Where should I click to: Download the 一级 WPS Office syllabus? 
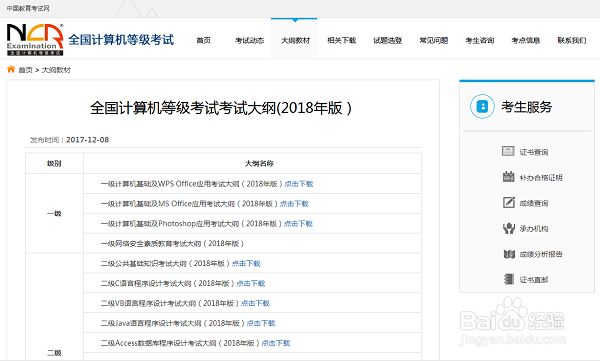coord(298,184)
